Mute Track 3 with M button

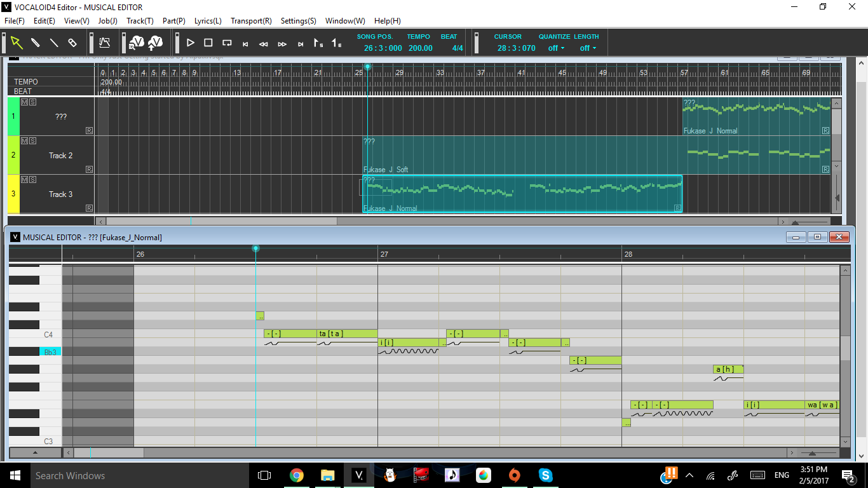click(25, 179)
